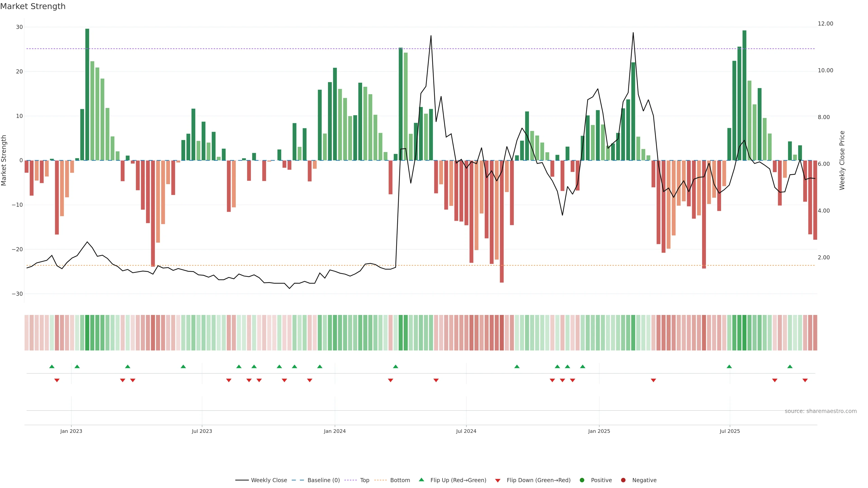Click the green Flip Up triangle in legend
868x488 pixels.
(x=421, y=480)
